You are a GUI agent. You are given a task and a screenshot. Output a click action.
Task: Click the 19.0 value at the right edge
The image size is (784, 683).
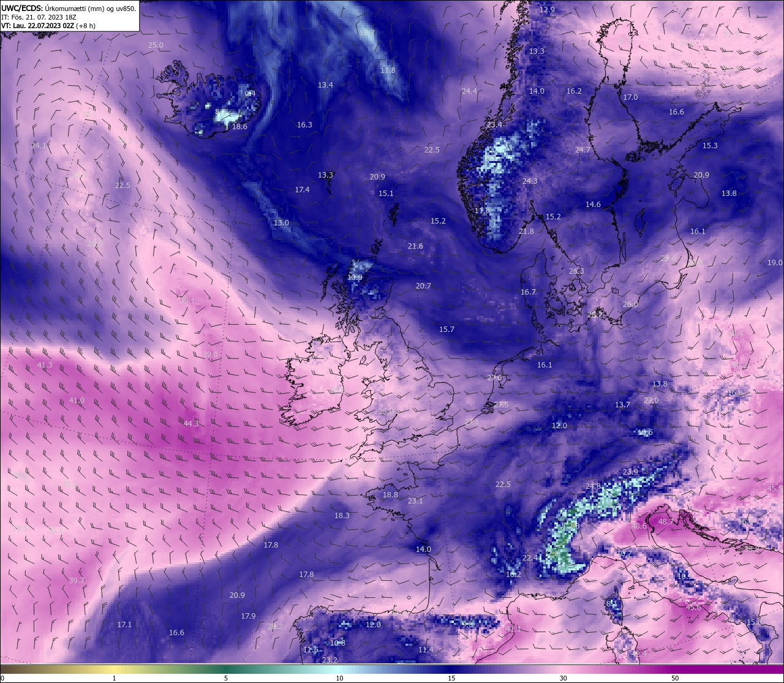click(775, 262)
